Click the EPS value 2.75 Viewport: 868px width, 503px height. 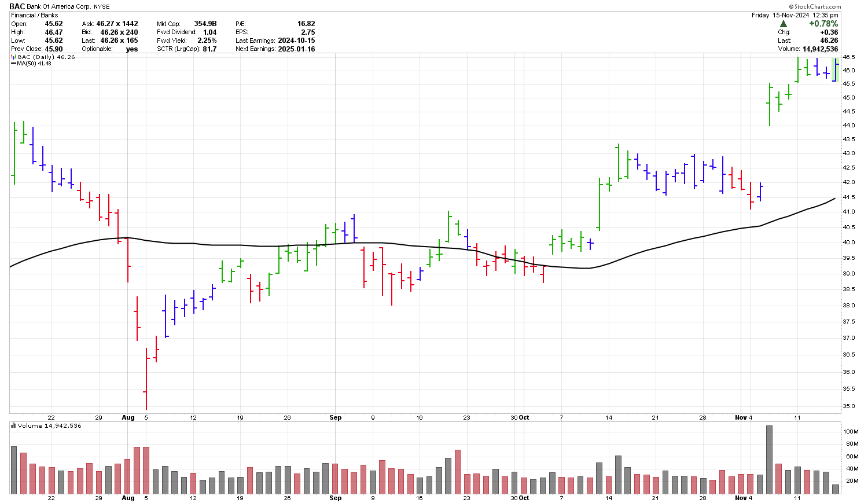pos(308,32)
